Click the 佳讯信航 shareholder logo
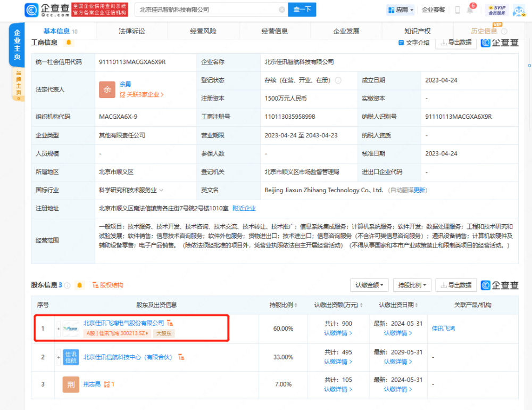Image resolution: width=532 pixels, height=410 pixels. 71,357
